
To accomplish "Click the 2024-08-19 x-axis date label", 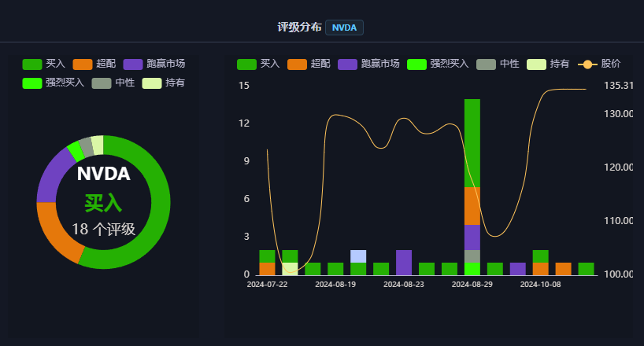I will point(335,285).
